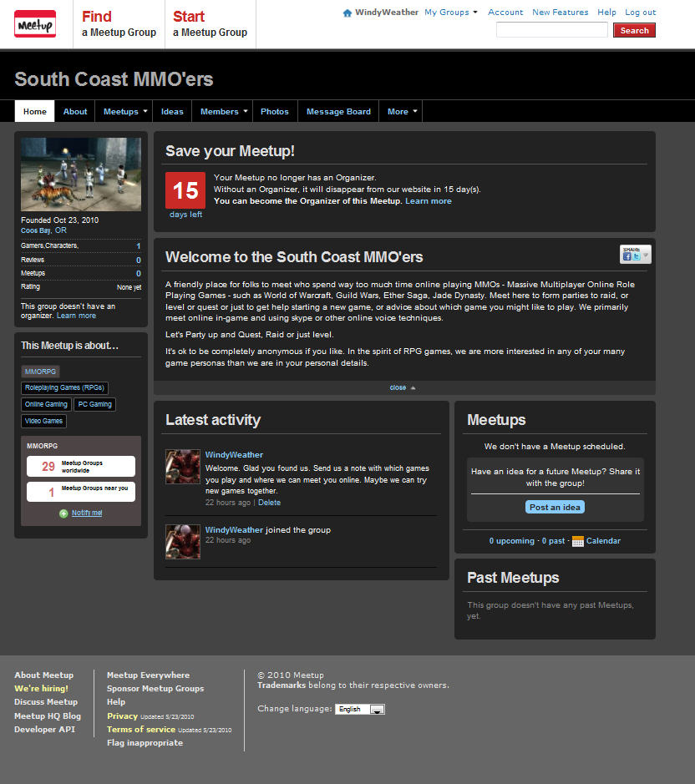Switch to the Message Board tab
The width and height of the screenshot is (695, 784).
pos(338,112)
